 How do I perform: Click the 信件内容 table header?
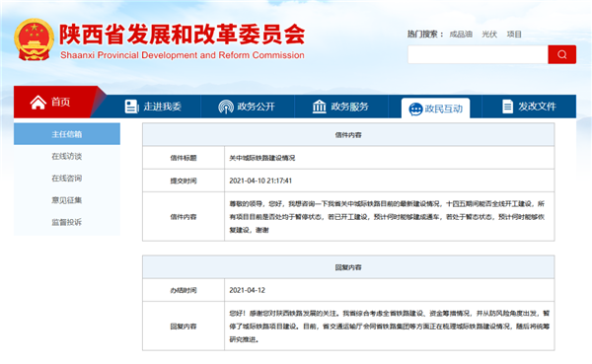pyautogui.click(x=348, y=135)
